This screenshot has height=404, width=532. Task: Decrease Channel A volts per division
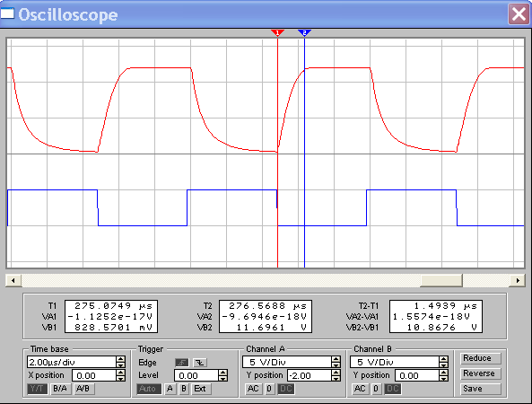pos(336,365)
